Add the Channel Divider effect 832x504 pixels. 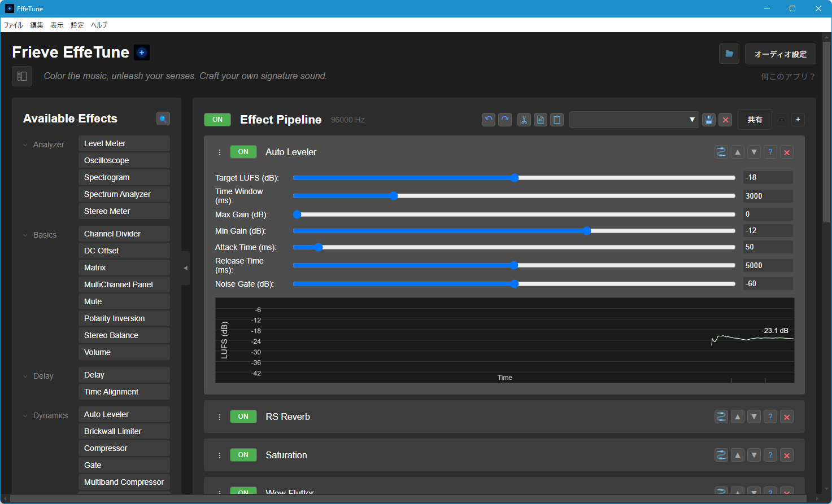(x=124, y=234)
